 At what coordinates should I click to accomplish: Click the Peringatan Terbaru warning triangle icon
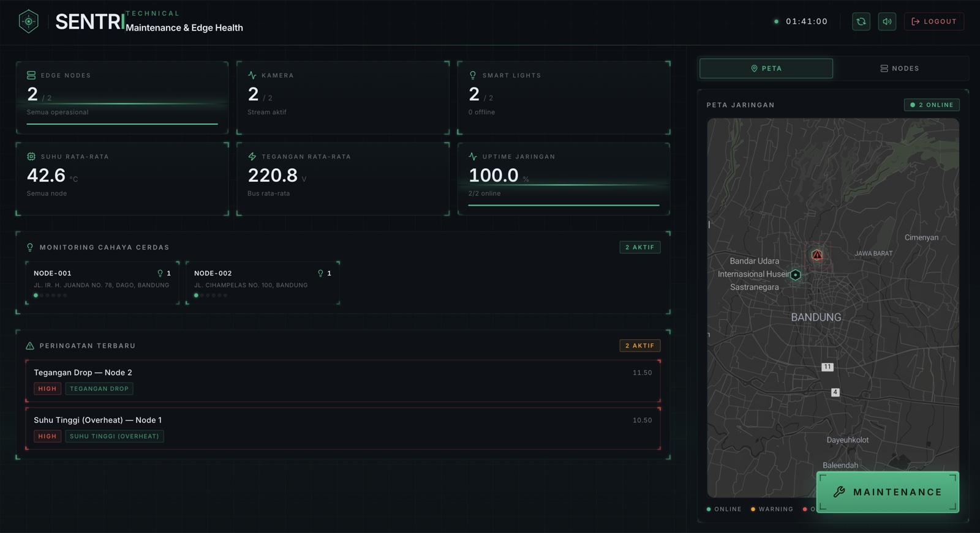[x=30, y=346]
